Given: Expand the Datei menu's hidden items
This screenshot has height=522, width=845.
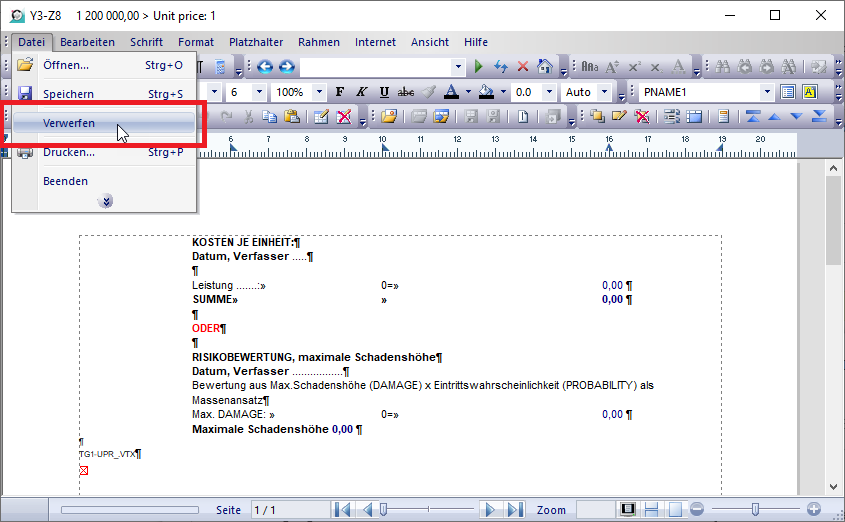Looking at the screenshot, I should point(105,201).
